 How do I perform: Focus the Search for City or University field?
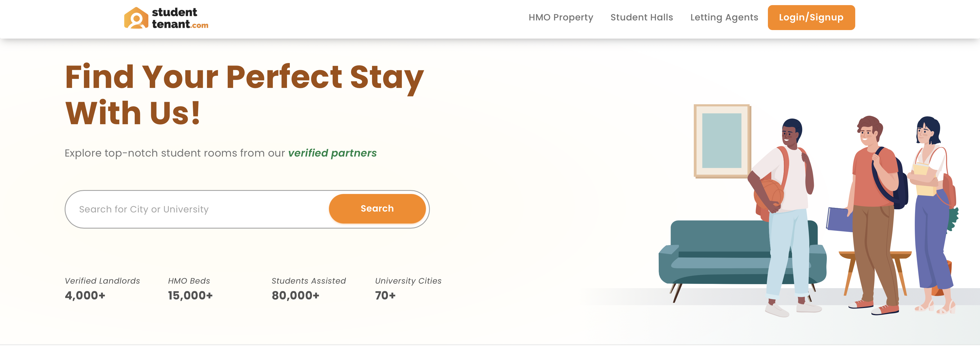tap(198, 209)
